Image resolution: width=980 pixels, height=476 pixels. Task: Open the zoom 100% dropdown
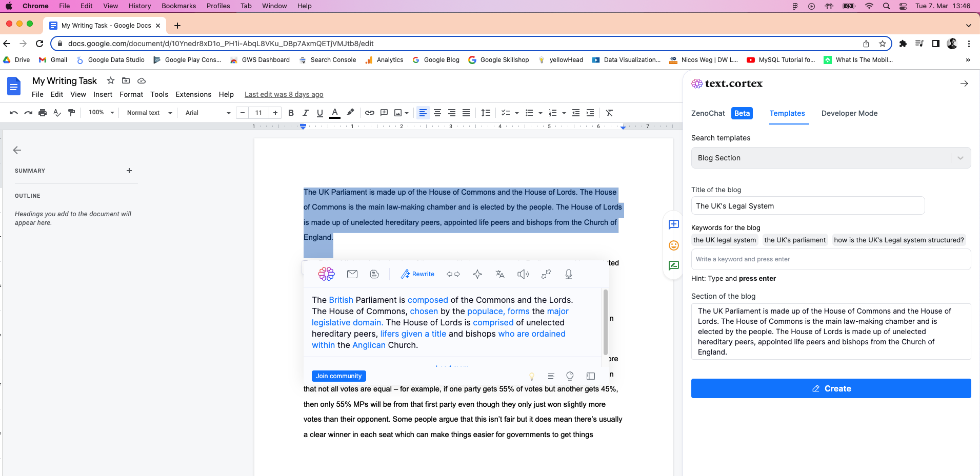[101, 113]
